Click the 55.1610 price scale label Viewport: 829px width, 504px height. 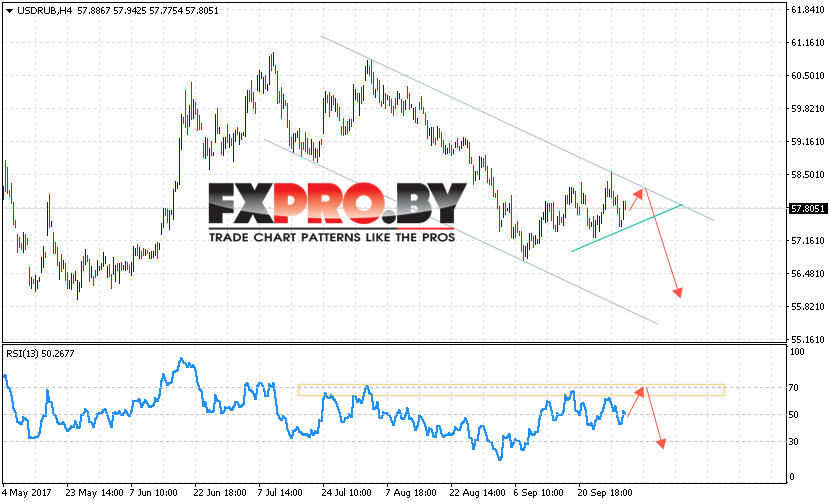click(807, 340)
